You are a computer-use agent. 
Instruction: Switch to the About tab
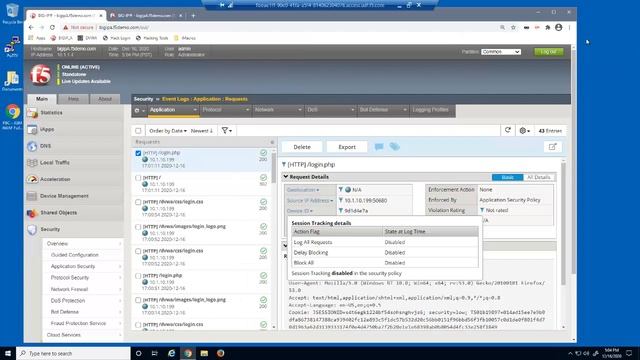click(105, 99)
